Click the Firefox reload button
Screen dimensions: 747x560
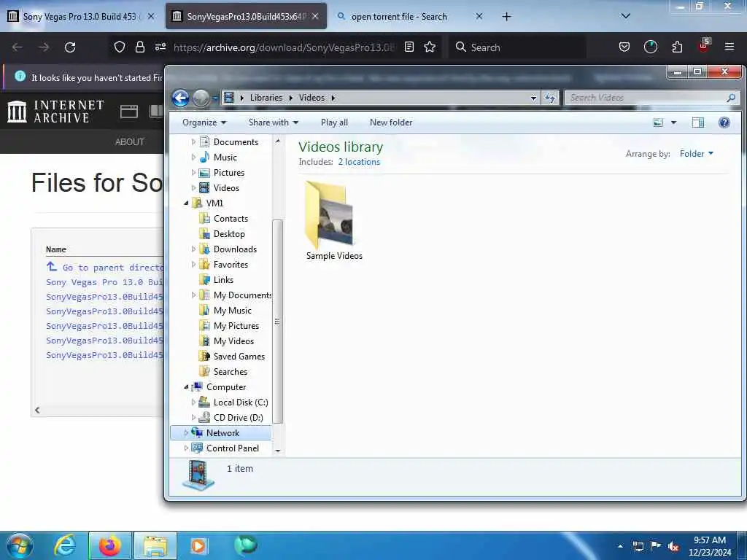(x=70, y=47)
